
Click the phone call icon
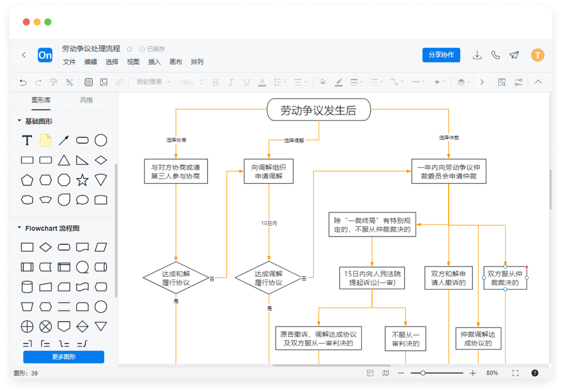[x=496, y=55]
